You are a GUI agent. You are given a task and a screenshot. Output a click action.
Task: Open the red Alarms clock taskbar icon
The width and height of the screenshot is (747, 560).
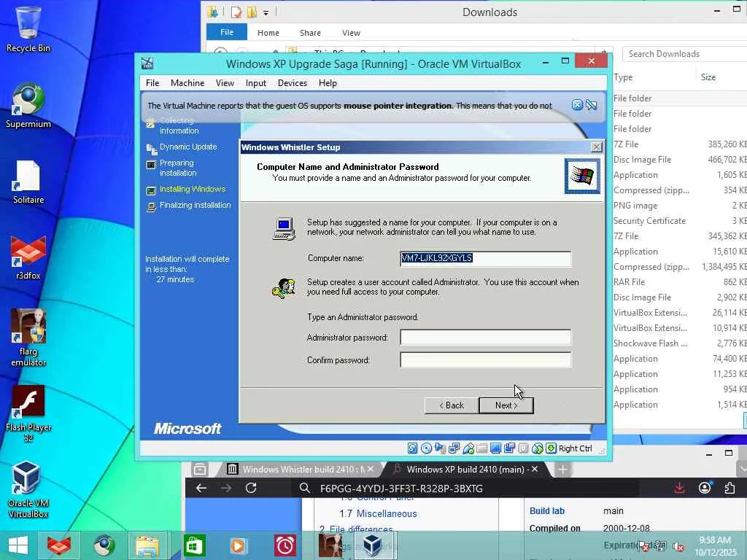[285, 545]
